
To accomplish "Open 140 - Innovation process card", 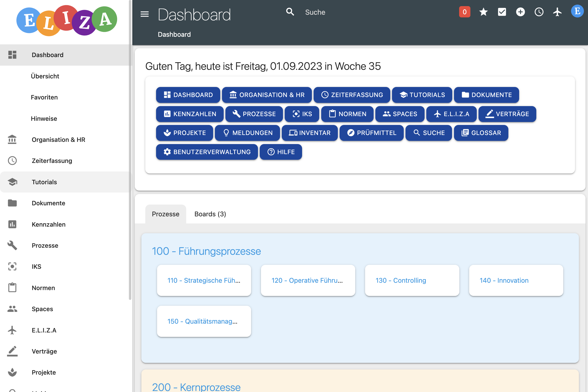I will pos(516,281).
